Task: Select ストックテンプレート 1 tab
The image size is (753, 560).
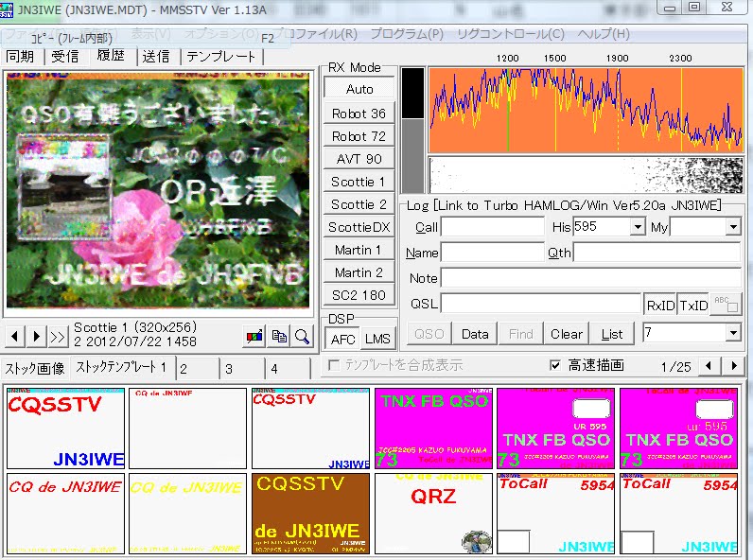Action: (122, 367)
